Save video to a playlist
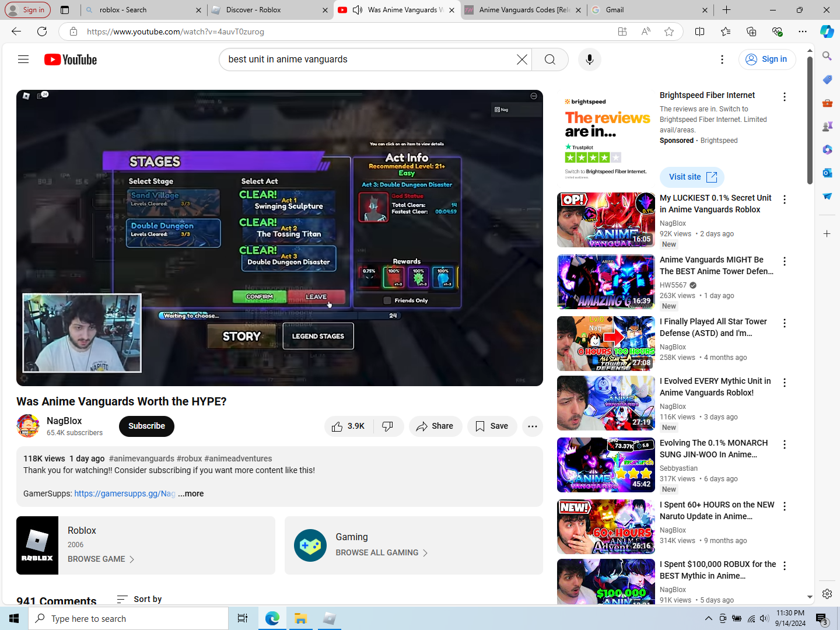Viewport: 840px width, 630px height. [492, 426]
